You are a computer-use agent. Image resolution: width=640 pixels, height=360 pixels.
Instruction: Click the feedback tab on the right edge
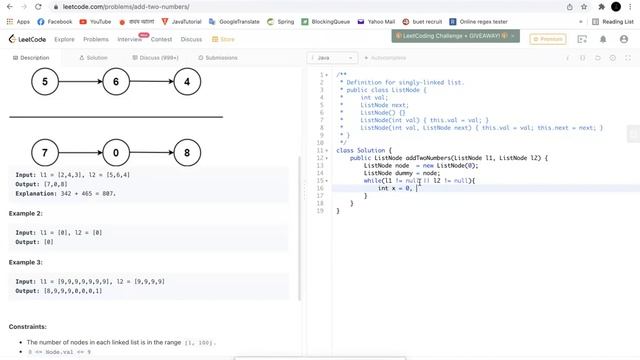click(x=633, y=134)
